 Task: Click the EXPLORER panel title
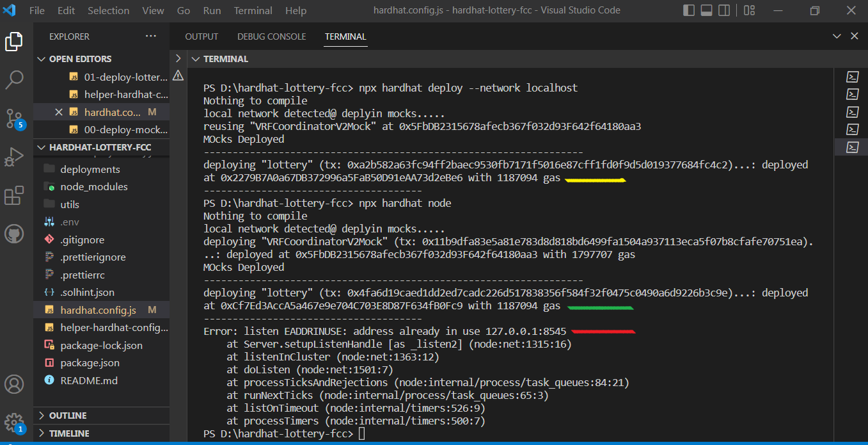tap(69, 36)
